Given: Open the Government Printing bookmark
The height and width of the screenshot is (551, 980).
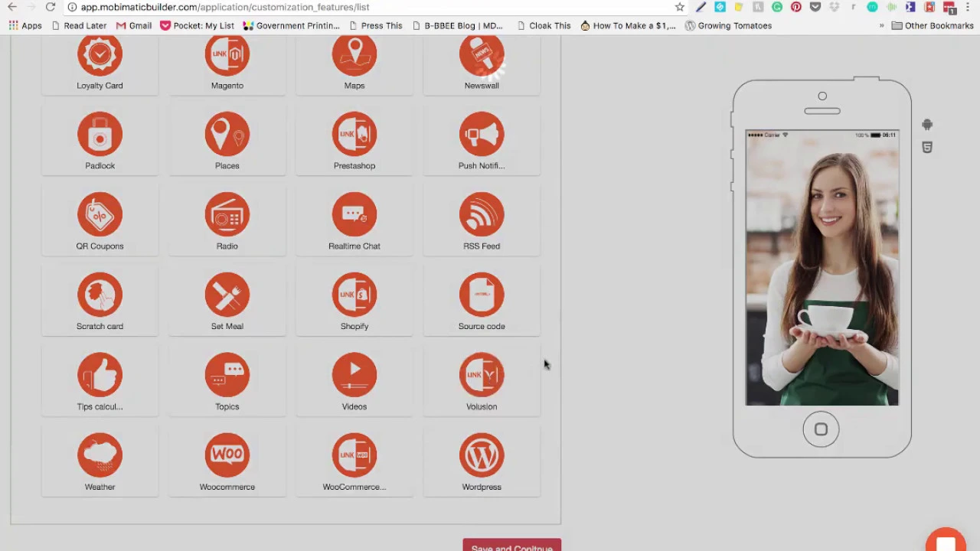Looking at the screenshot, I should (x=291, y=25).
